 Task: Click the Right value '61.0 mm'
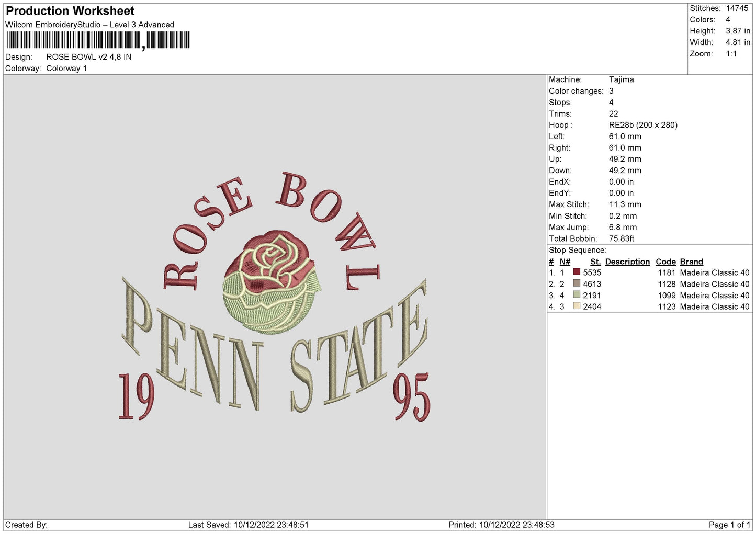click(x=625, y=148)
